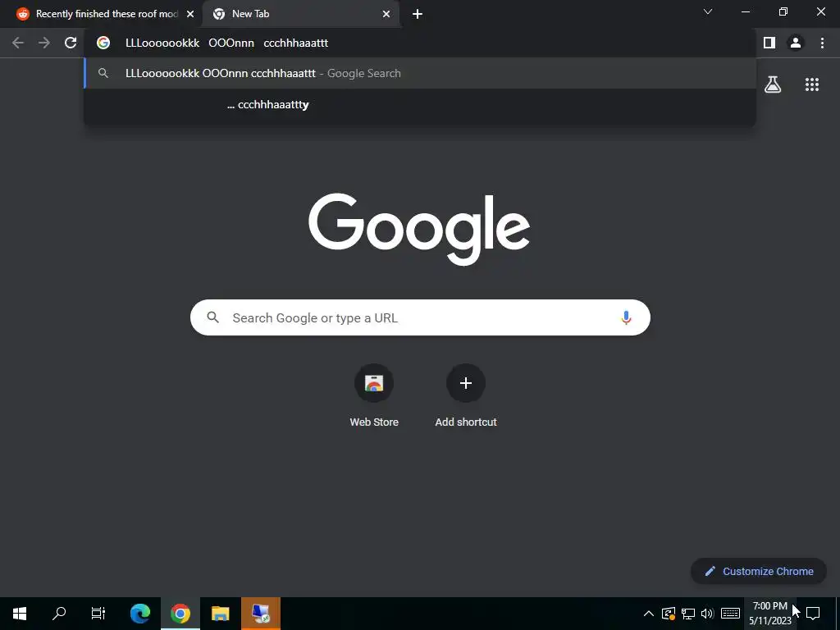Open the notification center icon
840x630 pixels.
click(x=813, y=614)
